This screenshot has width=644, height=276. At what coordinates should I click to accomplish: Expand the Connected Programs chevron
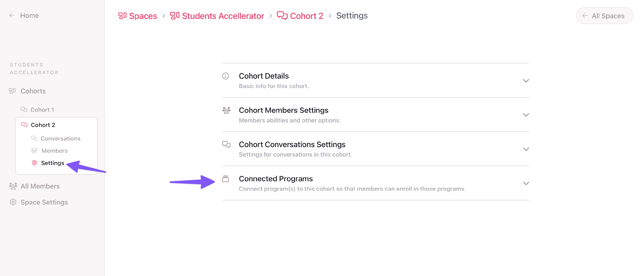pos(526,183)
